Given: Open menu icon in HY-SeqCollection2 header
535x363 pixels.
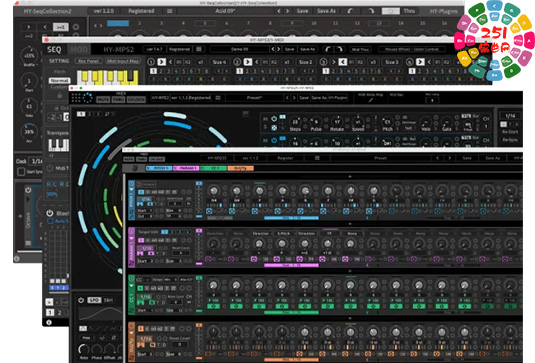Looking at the screenshot, I should (x=169, y=11).
